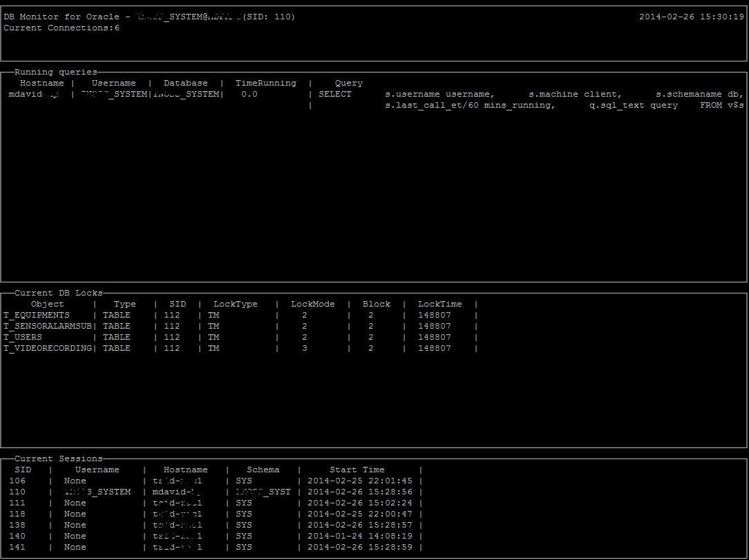Click start time 2014-02-26 15:28:59
Screen dimensions: 749x560
[x=360, y=547]
